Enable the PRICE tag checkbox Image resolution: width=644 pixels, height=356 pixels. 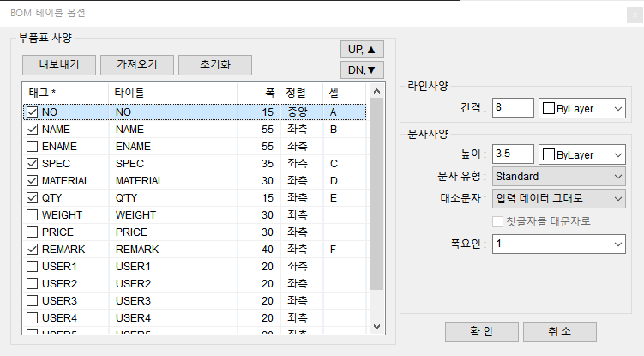tap(32, 232)
